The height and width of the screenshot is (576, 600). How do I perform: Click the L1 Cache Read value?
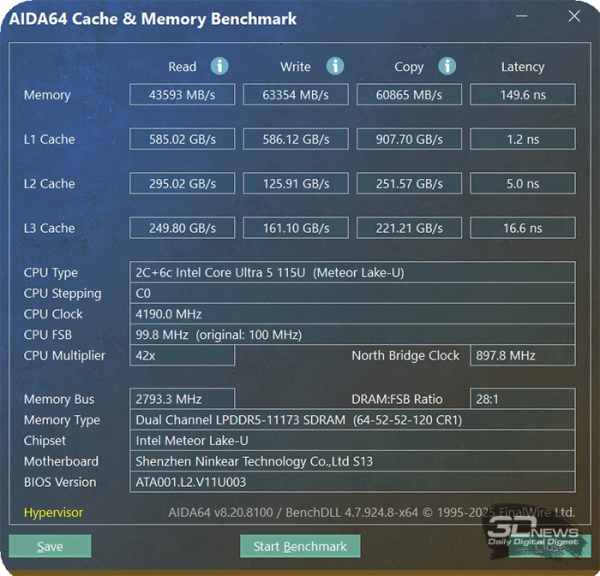(x=182, y=139)
